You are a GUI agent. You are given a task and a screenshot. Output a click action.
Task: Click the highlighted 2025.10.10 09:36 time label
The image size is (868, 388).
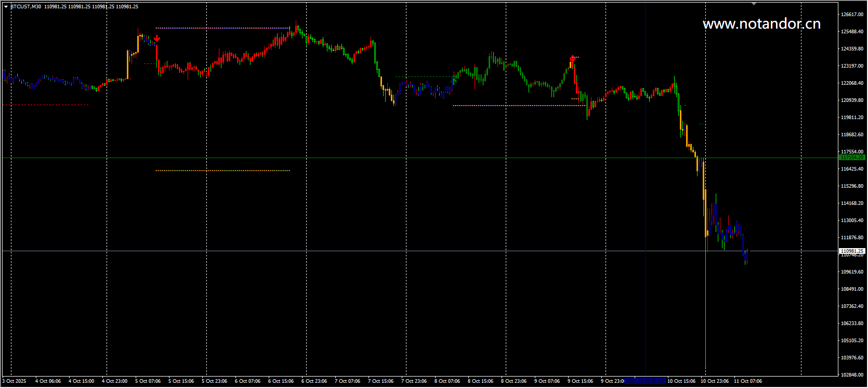pos(645,381)
